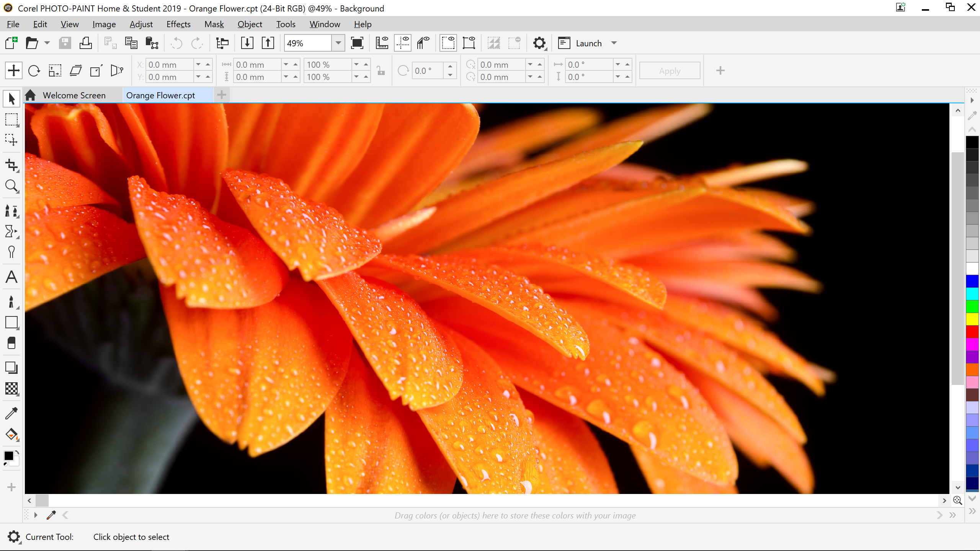Expand the Open file dropdown arrow
This screenshot has width=980, height=551.
point(47,43)
